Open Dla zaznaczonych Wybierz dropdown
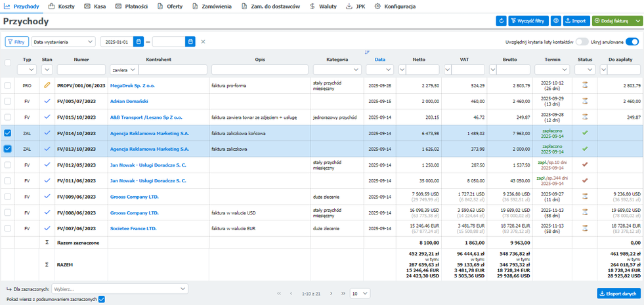This screenshot has width=644, height=305. pyautogui.click(x=119, y=289)
